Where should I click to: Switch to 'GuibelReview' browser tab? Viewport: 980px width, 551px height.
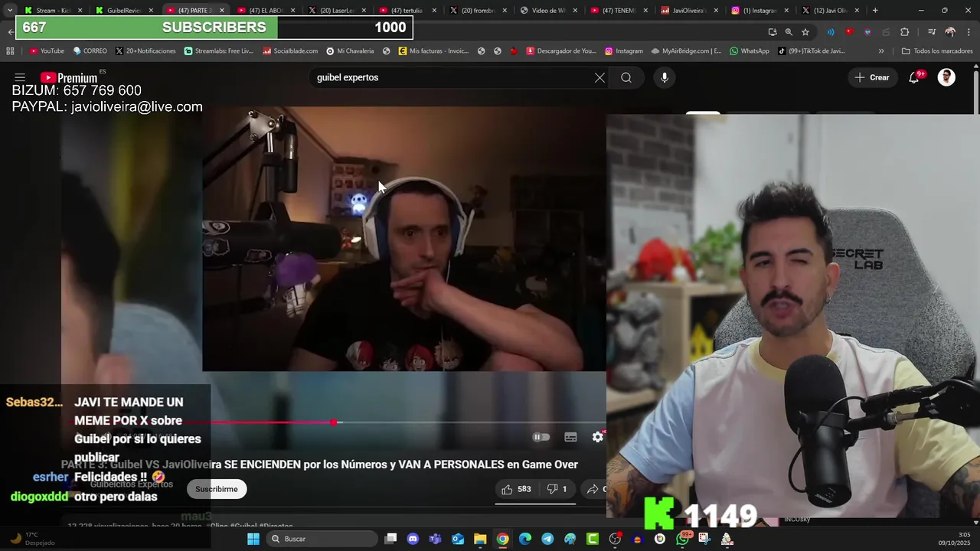(125, 11)
